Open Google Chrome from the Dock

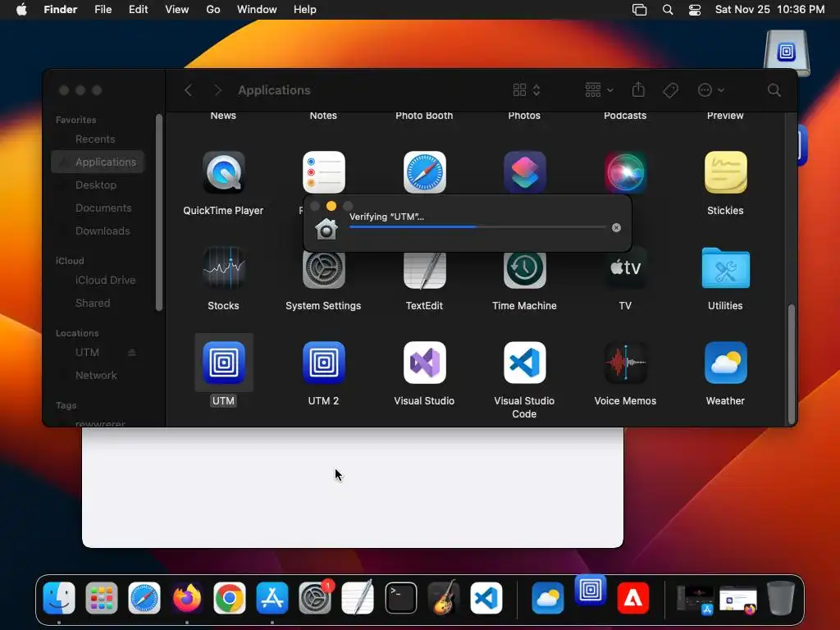coord(230,597)
